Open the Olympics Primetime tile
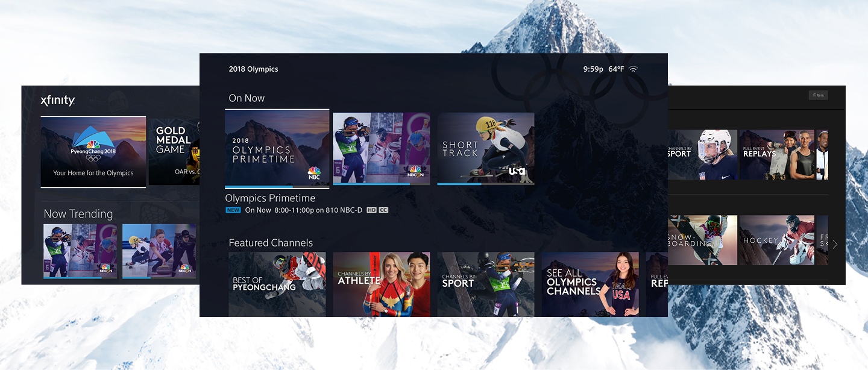Screen dimensions: 868x370 click(x=277, y=149)
